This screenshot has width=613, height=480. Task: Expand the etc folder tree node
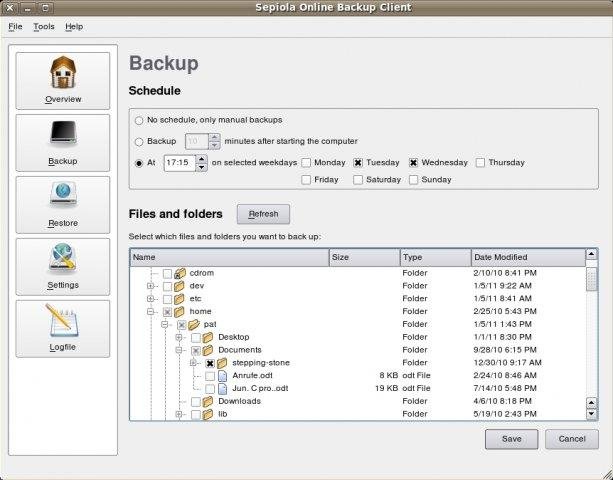tap(150, 299)
